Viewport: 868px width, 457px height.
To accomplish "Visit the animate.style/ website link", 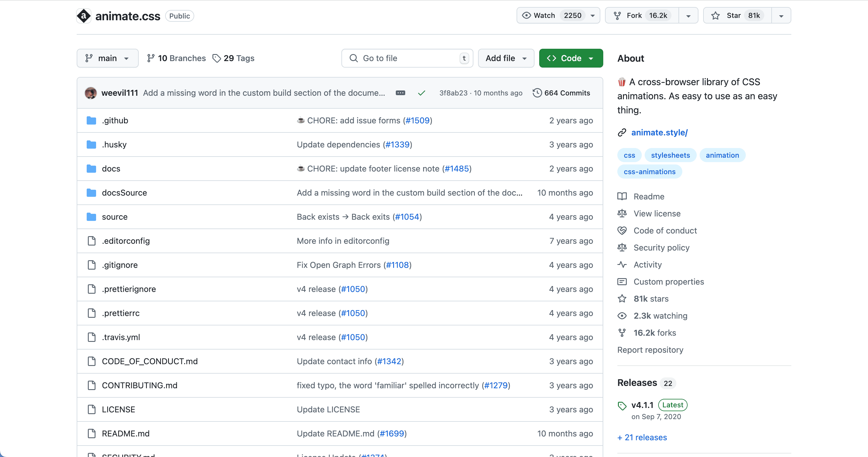I will 659,132.
